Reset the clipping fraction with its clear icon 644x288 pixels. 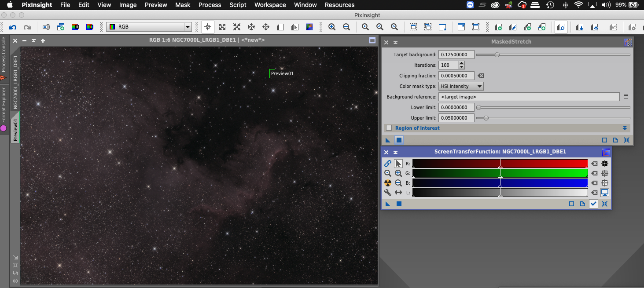481,76
